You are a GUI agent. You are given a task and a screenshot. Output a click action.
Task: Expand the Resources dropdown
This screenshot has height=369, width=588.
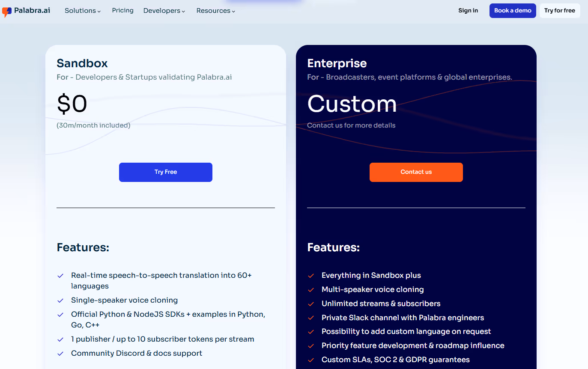click(215, 10)
